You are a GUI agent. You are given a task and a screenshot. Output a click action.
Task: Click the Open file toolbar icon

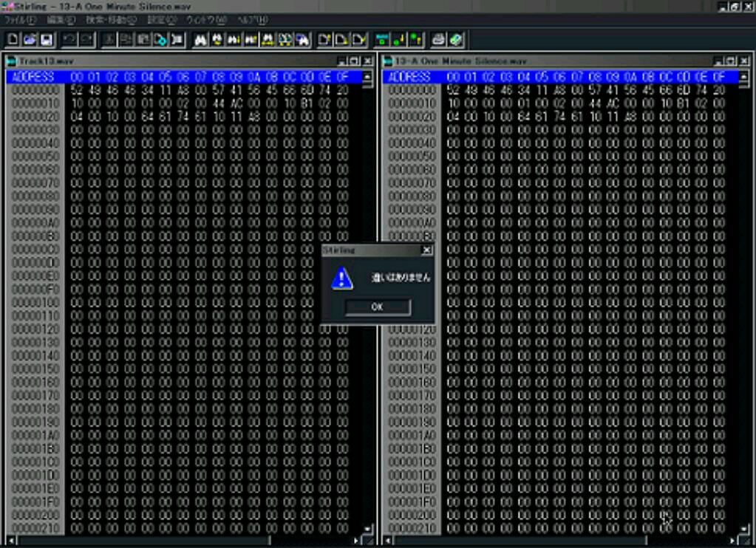point(30,40)
